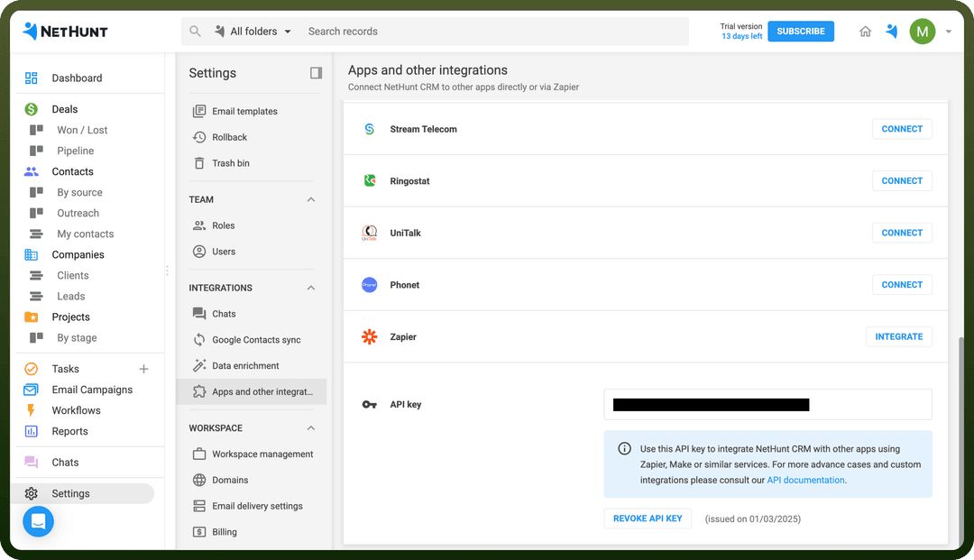Open Chats in main sidebar
This screenshot has height=560, width=974.
click(65, 463)
